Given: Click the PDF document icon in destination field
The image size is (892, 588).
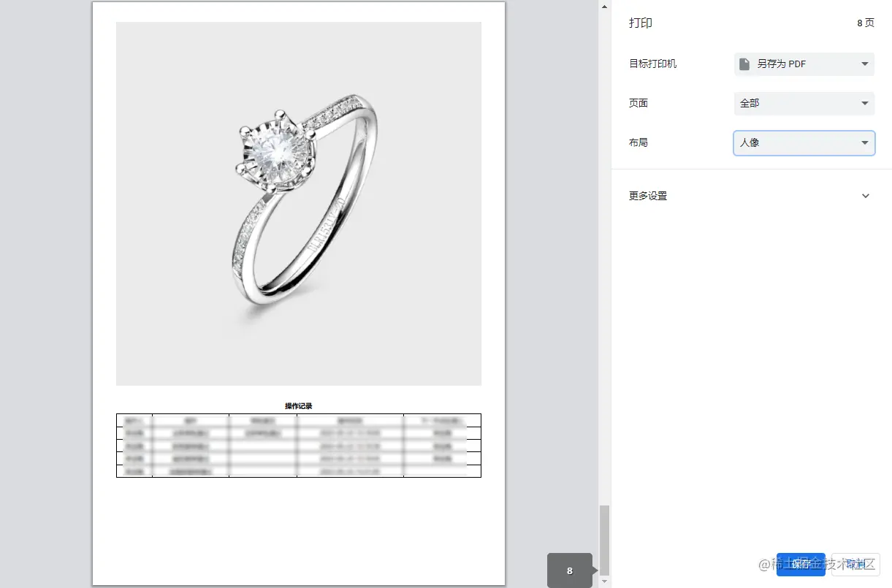Looking at the screenshot, I should (x=744, y=64).
